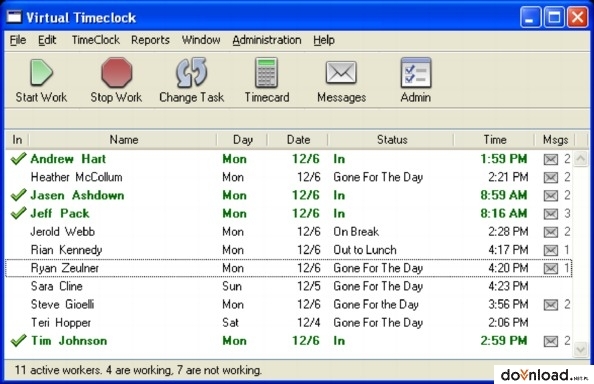Select the Change Task arrows icon
Screen dimensions: 594x384
coord(191,72)
